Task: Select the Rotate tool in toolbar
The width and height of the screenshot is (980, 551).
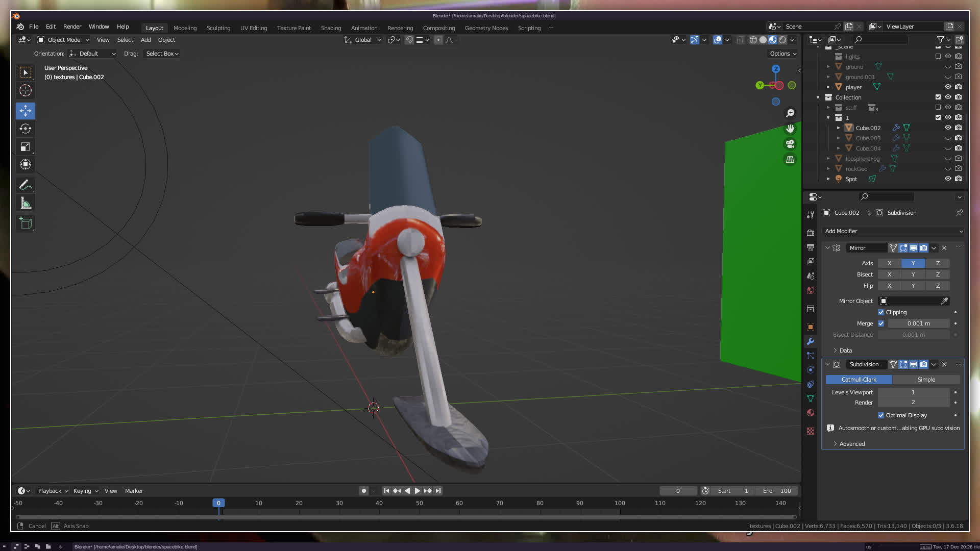Action: point(26,129)
